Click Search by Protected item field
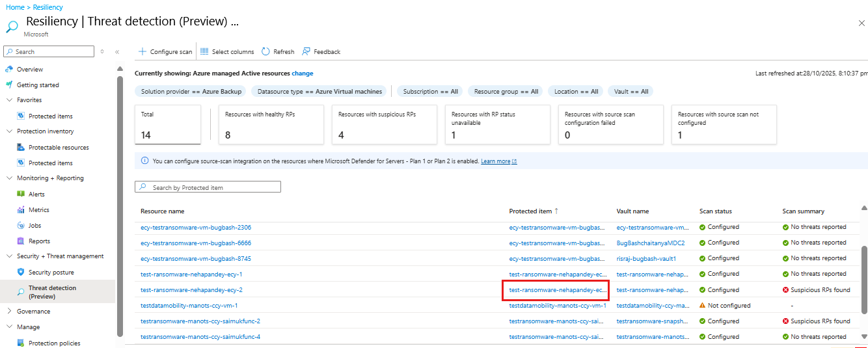Image resolution: width=868 pixels, height=348 pixels. click(208, 187)
